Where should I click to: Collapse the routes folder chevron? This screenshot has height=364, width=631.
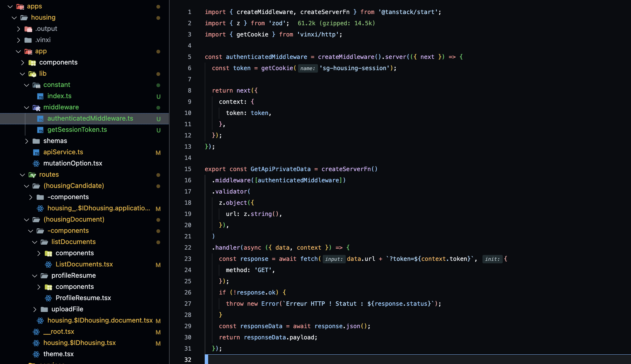[22, 175]
